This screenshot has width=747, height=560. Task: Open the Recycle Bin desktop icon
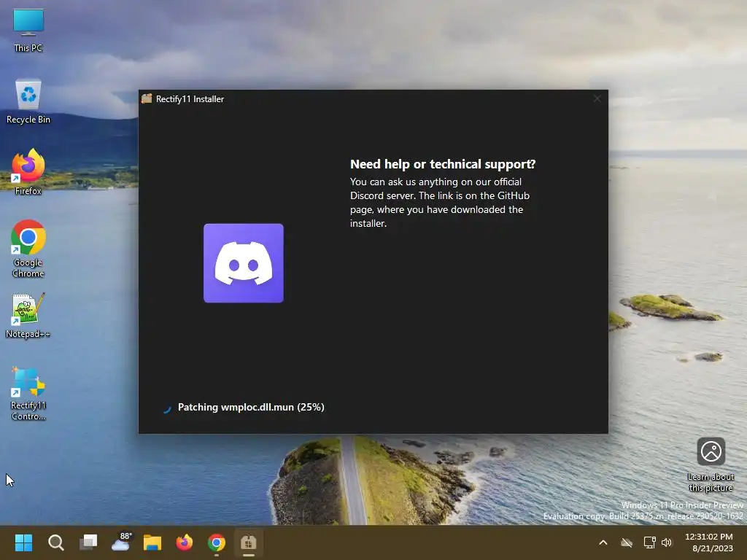28,101
